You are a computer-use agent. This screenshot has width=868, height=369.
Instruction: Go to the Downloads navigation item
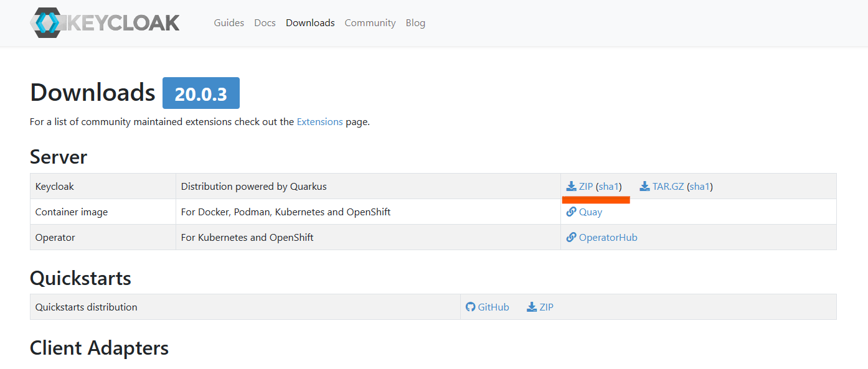310,23
